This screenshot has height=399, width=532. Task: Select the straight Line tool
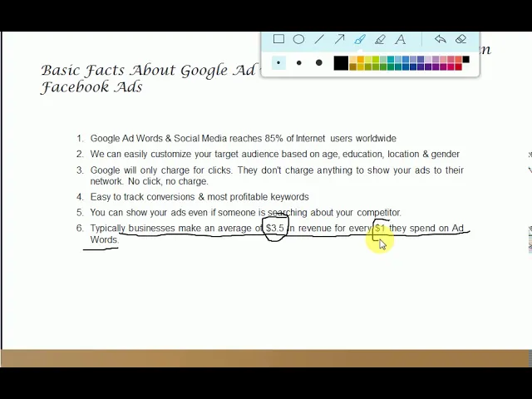point(319,39)
